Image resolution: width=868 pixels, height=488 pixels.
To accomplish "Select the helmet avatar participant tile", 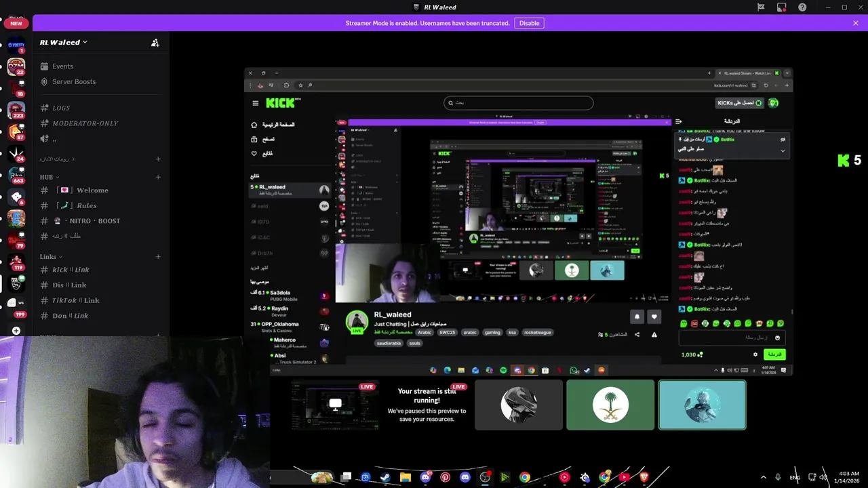I will (x=519, y=405).
